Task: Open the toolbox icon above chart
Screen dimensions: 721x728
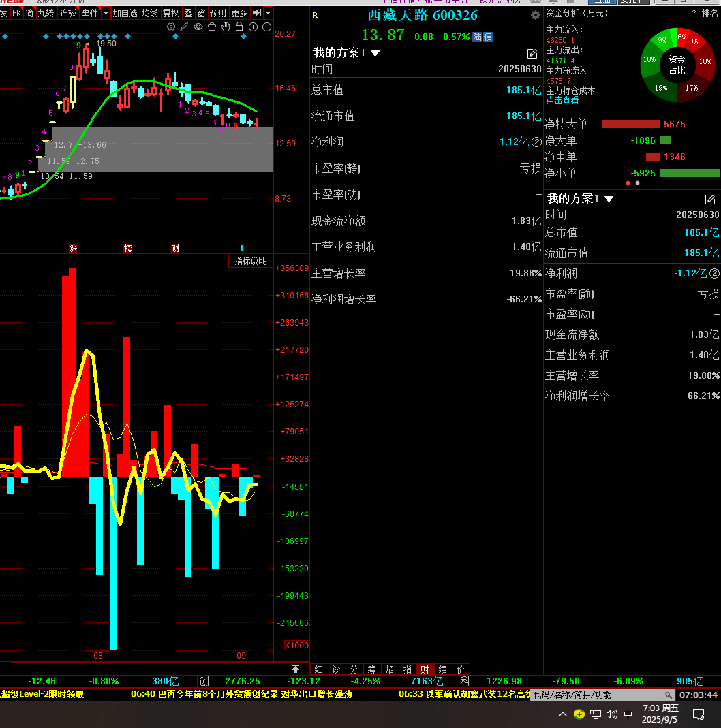Action: 212,27
